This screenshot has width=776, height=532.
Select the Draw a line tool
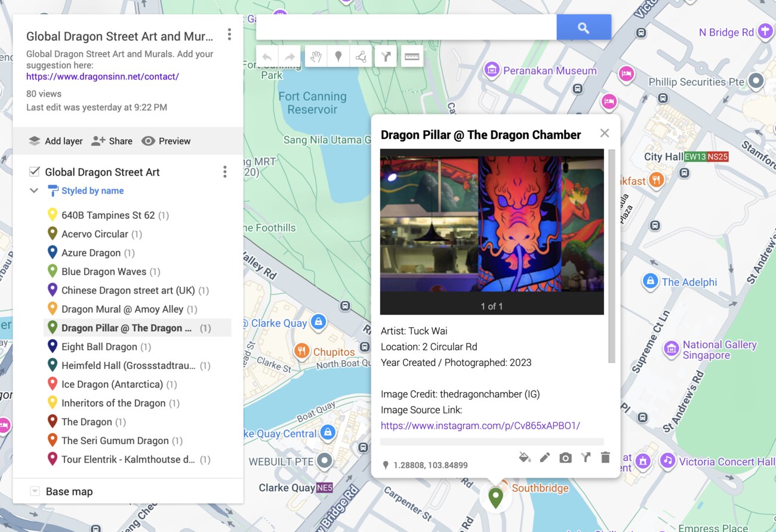(x=361, y=57)
